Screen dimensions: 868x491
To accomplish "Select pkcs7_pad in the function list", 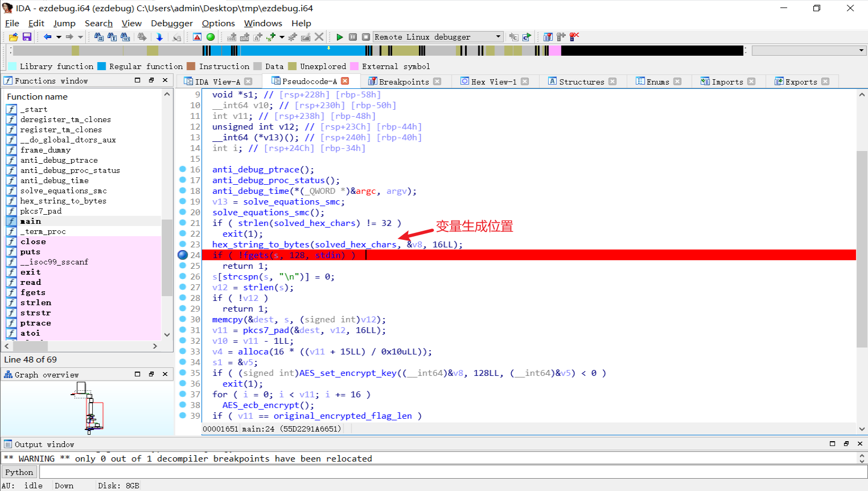I will pos(41,211).
